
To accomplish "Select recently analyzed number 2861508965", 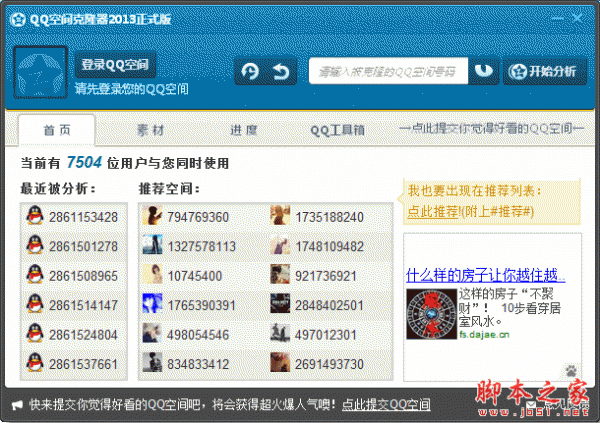I will click(x=83, y=276).
